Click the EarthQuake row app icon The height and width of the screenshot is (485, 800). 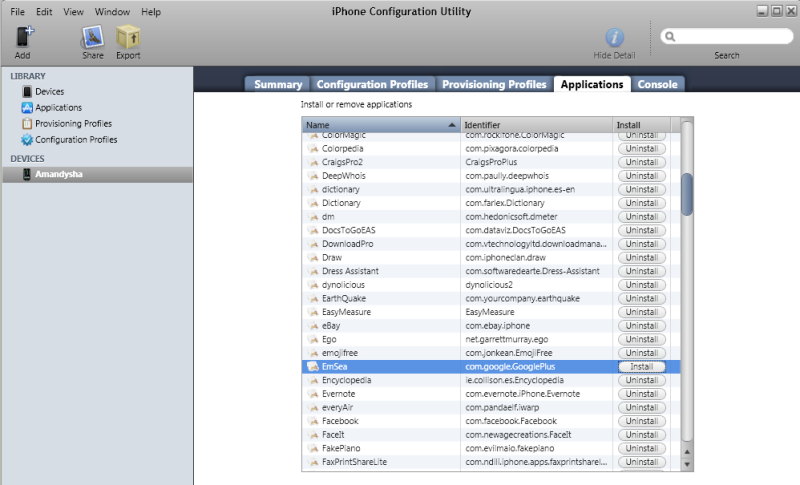click(313, 298)
